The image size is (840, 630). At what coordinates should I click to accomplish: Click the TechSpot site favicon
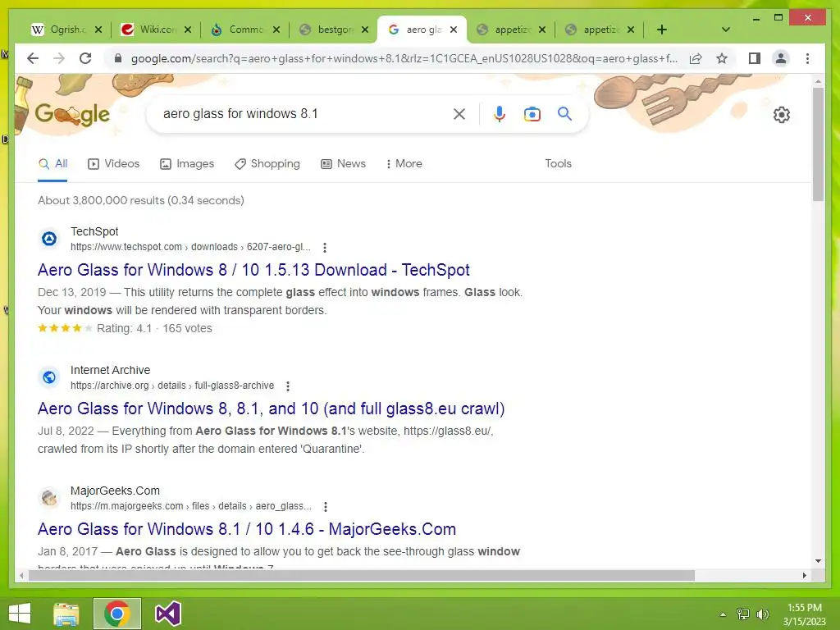49,239
